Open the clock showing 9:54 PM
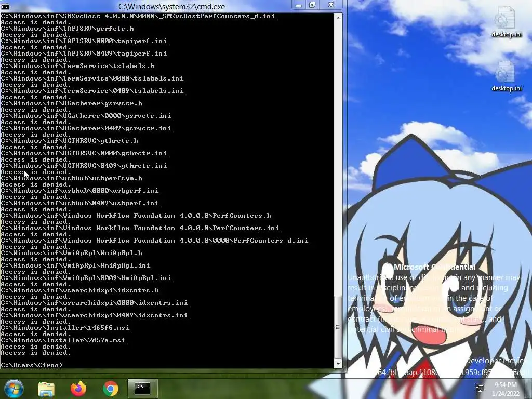The width and height of the screenshot is (532, 399). [506, 389]
